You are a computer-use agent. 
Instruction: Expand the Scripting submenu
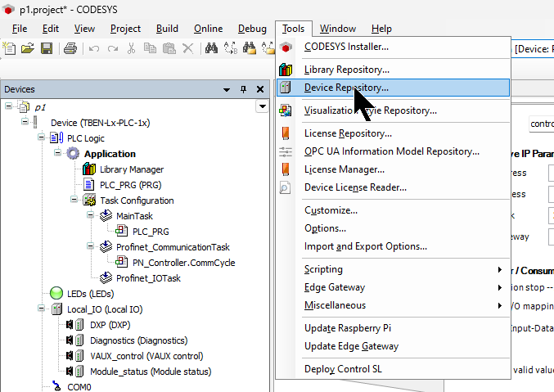pyautogui.click(x=499, y=270)
